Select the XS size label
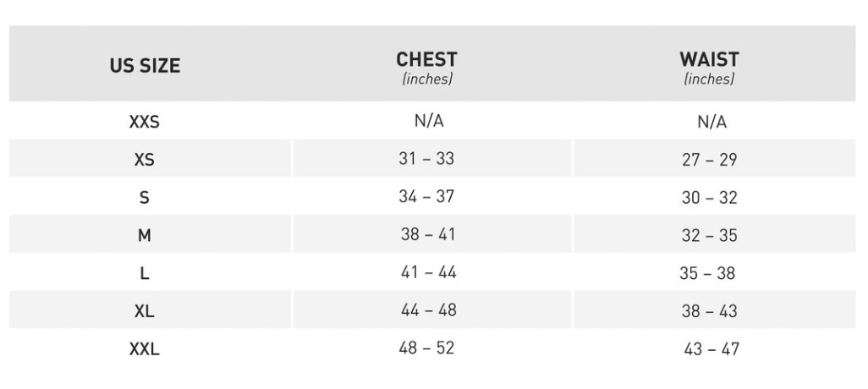 click(145, 160)
